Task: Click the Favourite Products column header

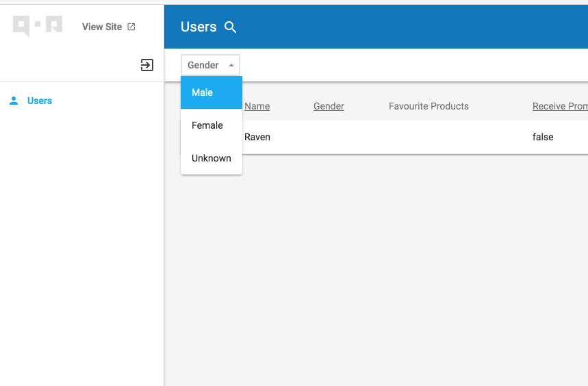Action: tap(429, 106)
